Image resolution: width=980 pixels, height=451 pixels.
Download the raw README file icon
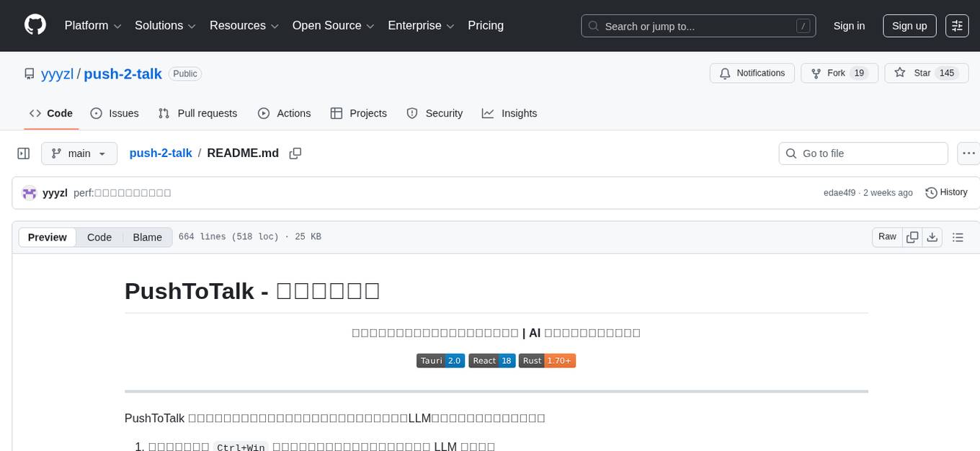(932, 236)
